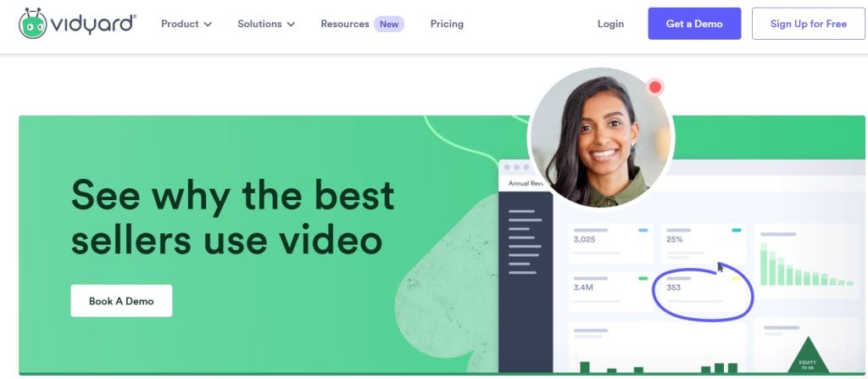The image size is (868, 379).
Task: Open the Resources menu
Action: [345, 24]
